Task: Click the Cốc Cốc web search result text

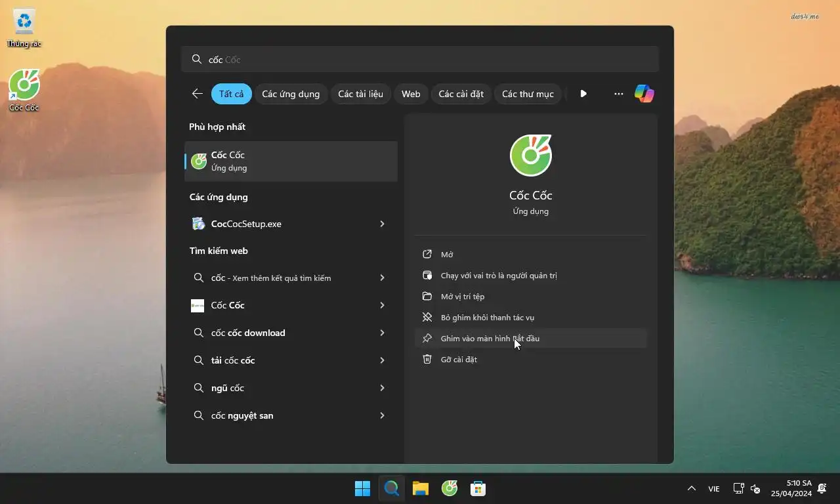Action: pos(228,305)
